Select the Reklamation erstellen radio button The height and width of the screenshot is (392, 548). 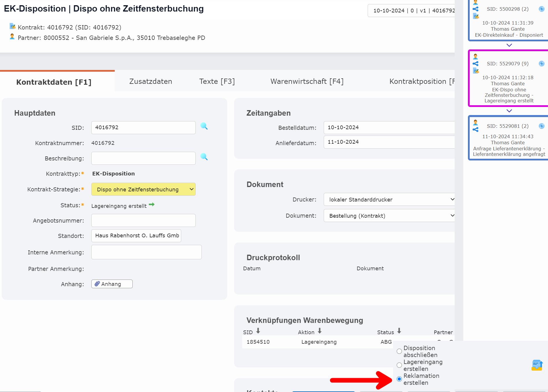pyautogui.click(x=399, y=379)
